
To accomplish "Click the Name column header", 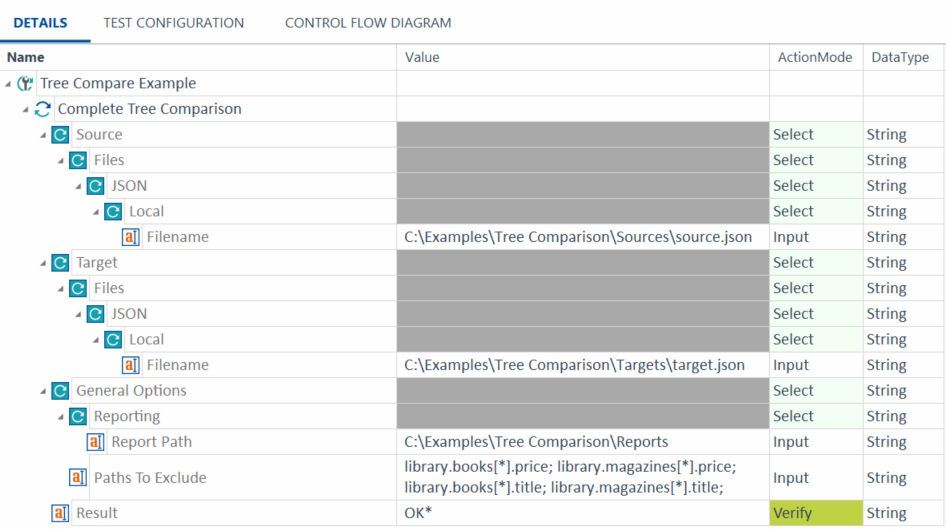I will [x=26, y=58].
